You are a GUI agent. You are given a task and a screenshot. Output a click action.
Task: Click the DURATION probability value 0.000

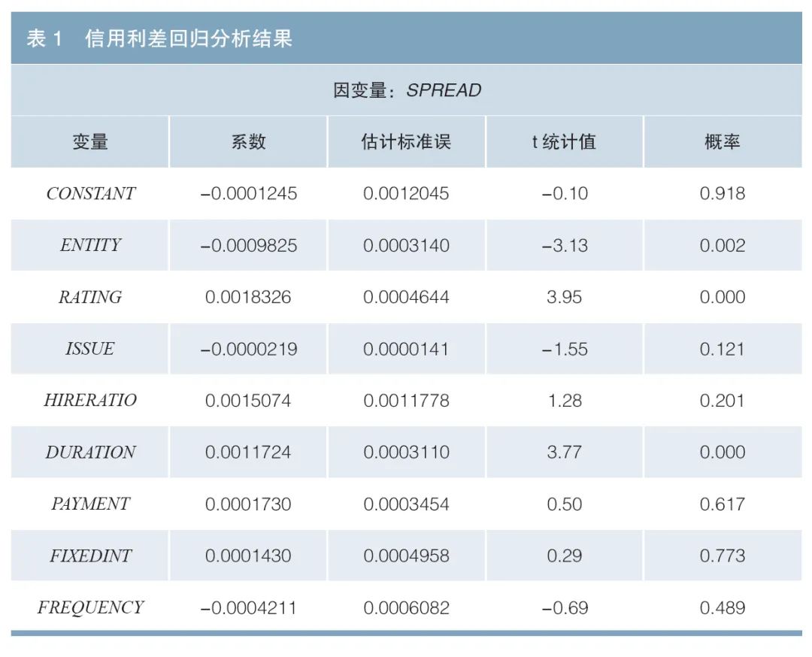(723, 452)
